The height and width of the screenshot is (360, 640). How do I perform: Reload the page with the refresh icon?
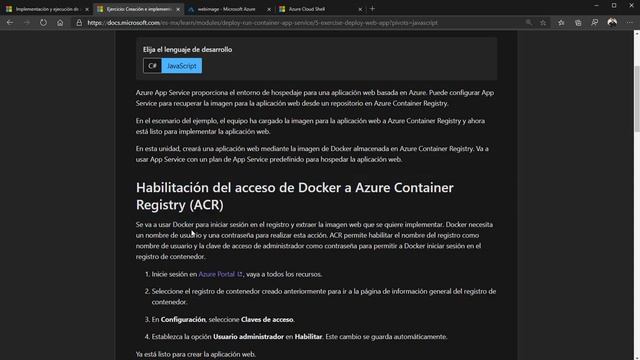[x=43, y=22]
